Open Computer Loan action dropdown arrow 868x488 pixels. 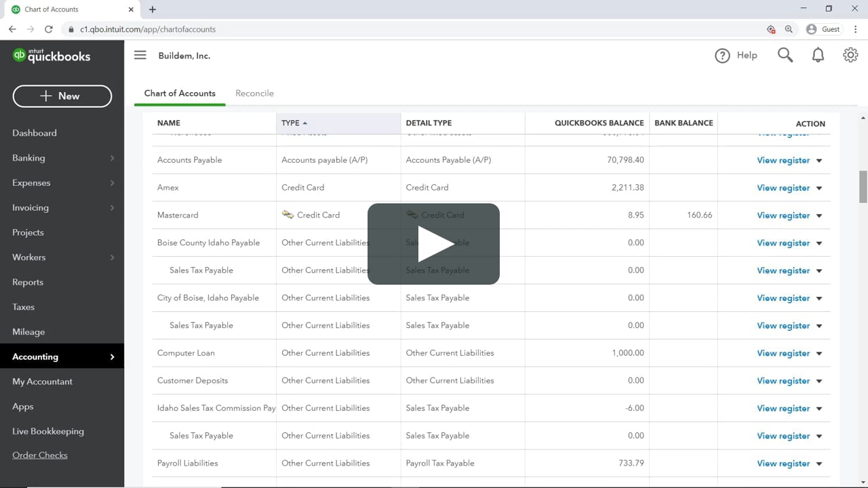coord(819,354)
